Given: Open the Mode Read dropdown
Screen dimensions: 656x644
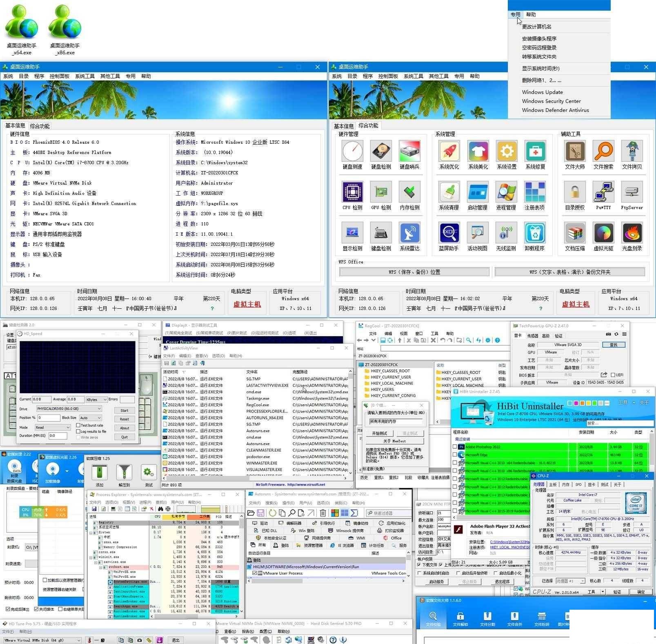Looking at the screenshot, I should tap(53, 427).
